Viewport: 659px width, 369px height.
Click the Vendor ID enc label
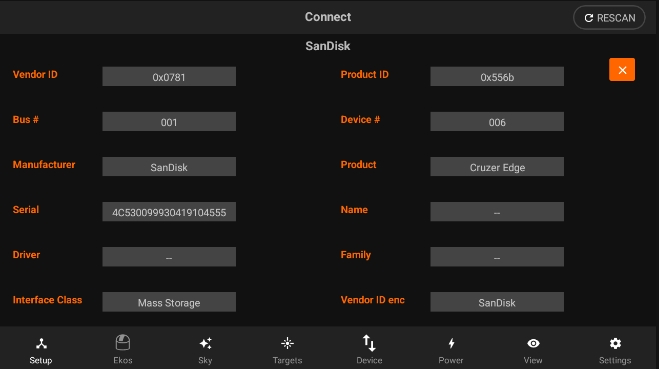tap(372, 300)
